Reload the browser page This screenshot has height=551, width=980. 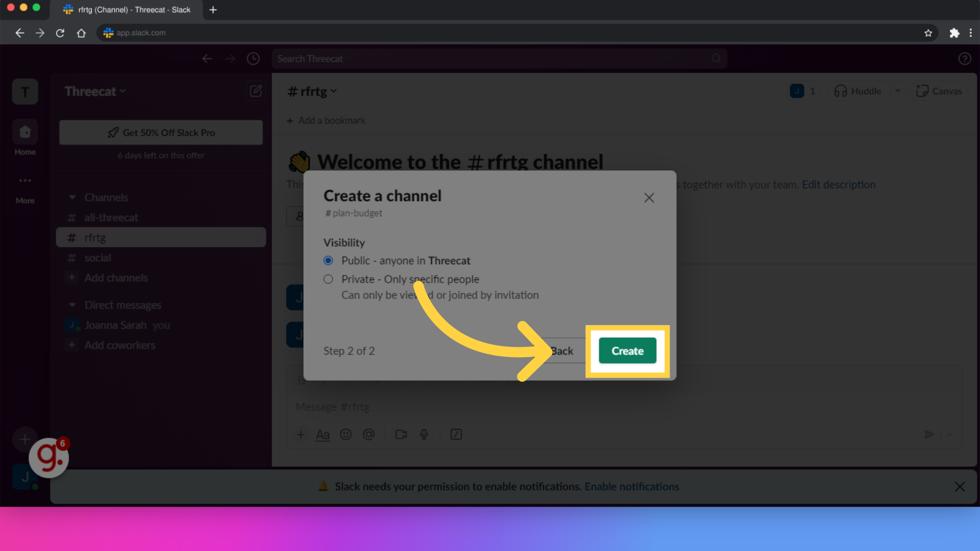pos(60,33)
